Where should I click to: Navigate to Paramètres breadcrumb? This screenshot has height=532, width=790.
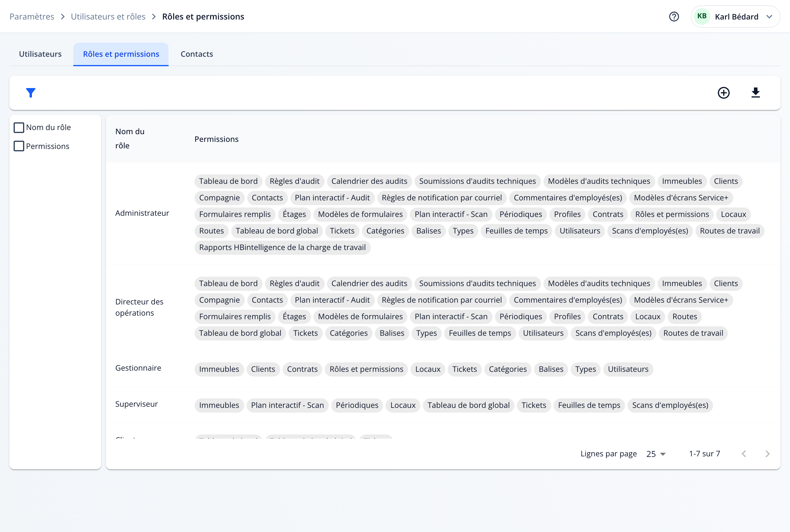[x=32, y=17]
